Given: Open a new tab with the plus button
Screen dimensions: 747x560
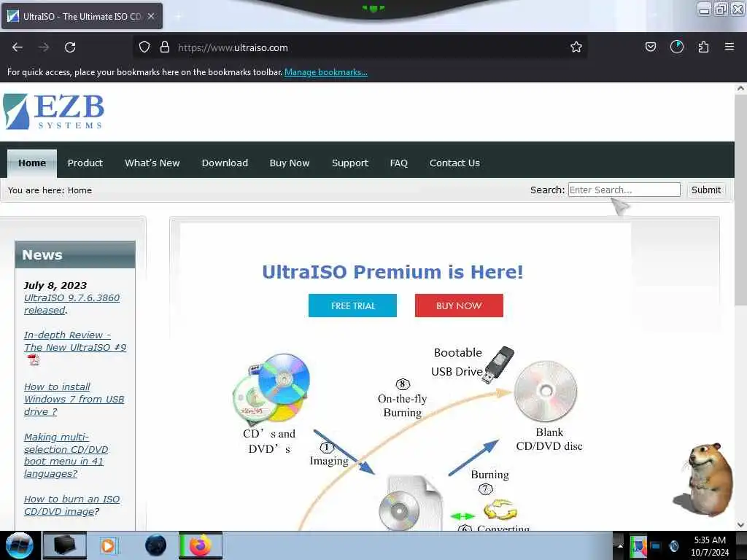Looking at the screenshot, I should coord(179,16).
